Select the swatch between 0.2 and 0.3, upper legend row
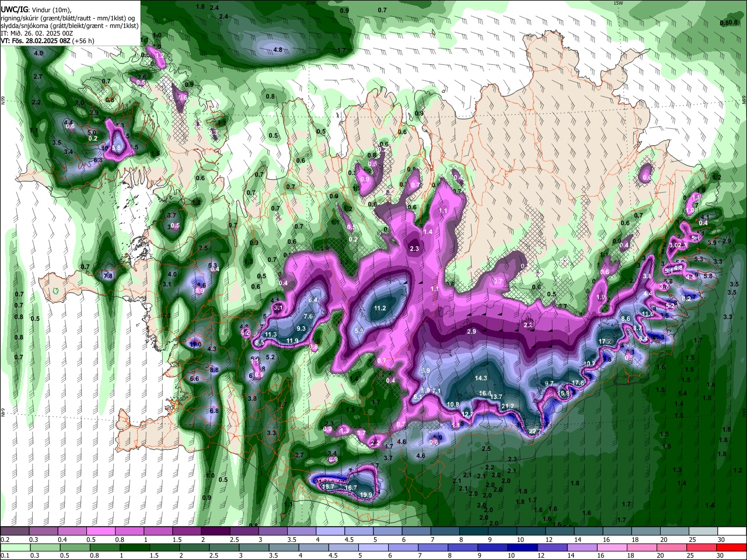747x560 pixels. click(14, 531)
